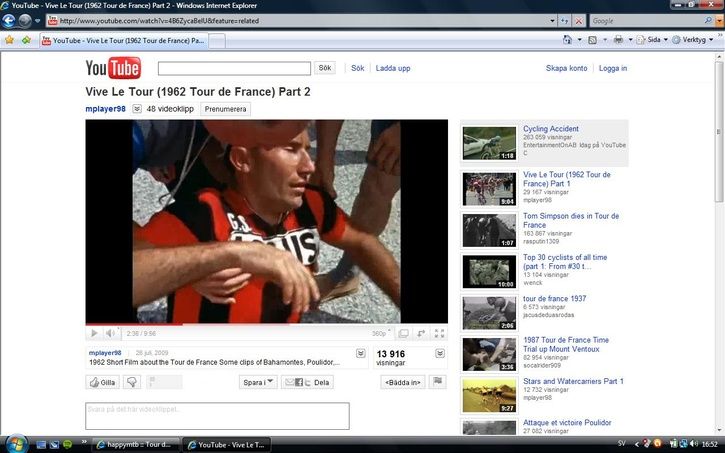Viewport: 725px width, 453px height.
Task: Expand the video description
Action: point(361,354)
